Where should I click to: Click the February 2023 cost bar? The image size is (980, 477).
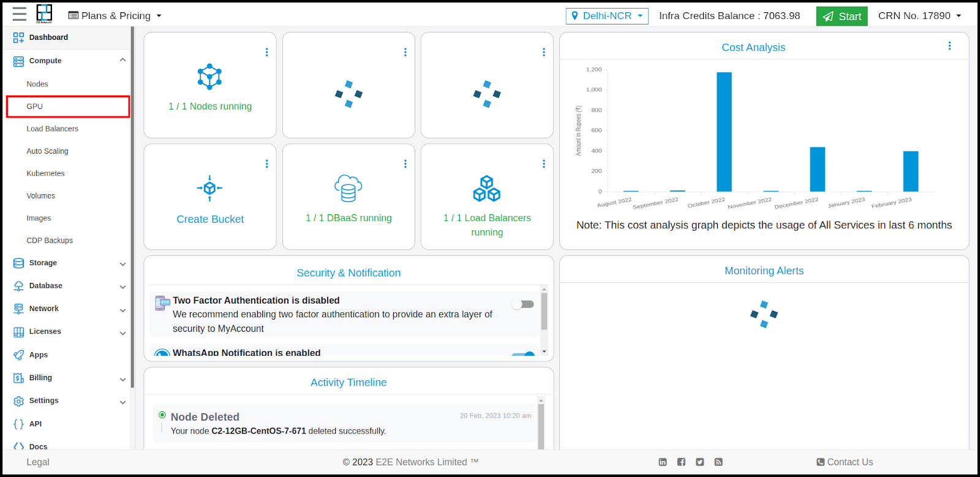click(x=911, y=171)
